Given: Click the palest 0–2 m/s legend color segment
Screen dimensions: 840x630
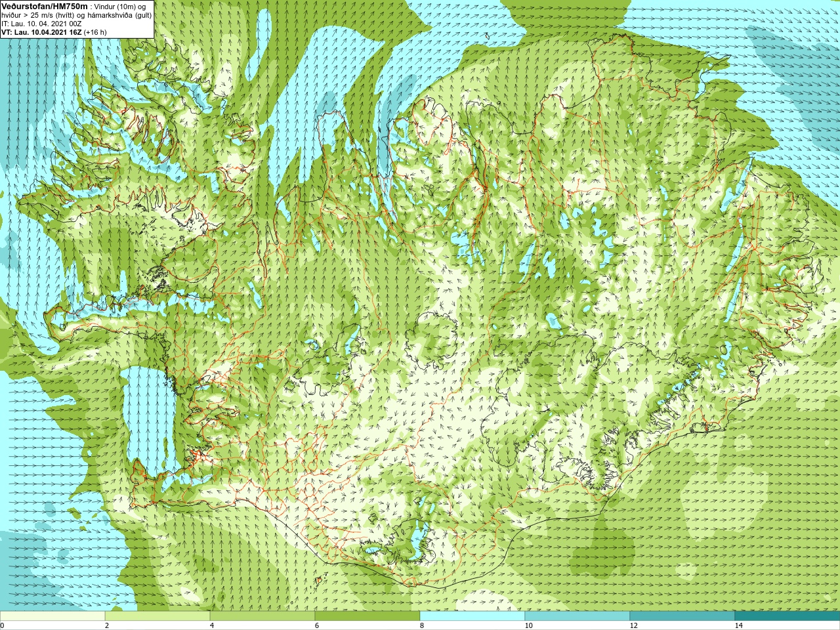Looking at the screenshot, I should coord(52,616).
